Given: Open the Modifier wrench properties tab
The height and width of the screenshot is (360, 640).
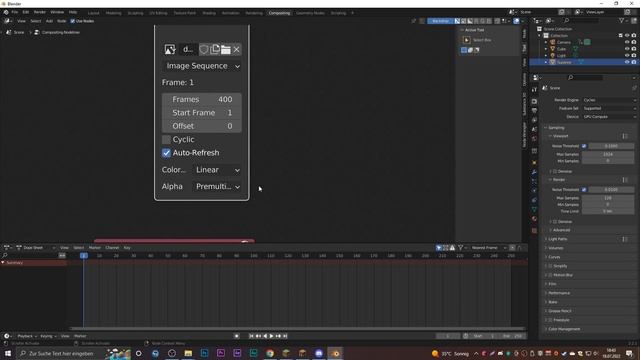Looking at the screenshot, I should (x=534, y=172).
